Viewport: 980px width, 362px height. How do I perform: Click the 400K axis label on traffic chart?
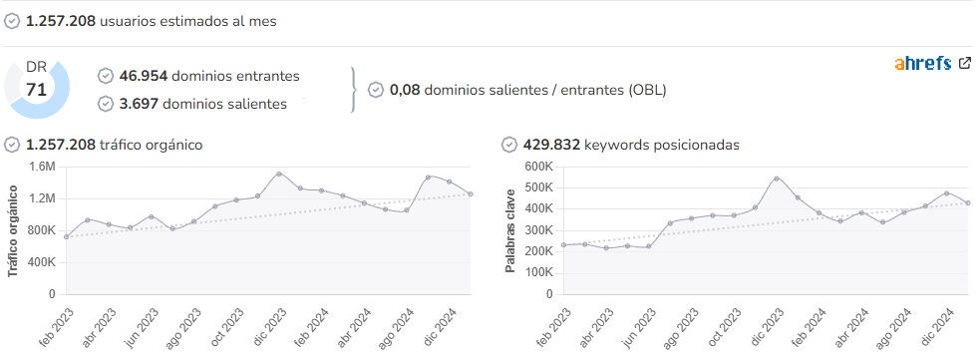pos(43,262)
